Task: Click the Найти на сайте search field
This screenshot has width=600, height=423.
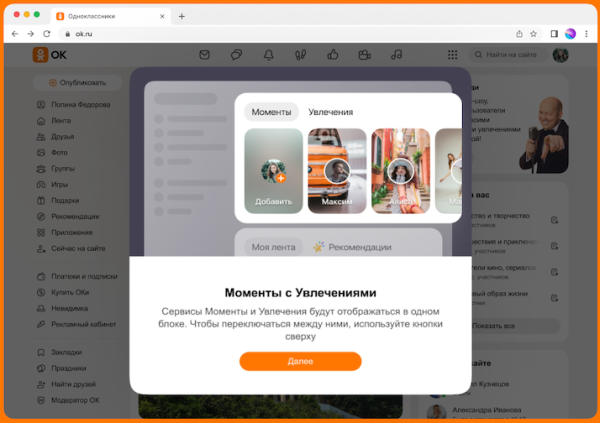Action: click(508, 55)
